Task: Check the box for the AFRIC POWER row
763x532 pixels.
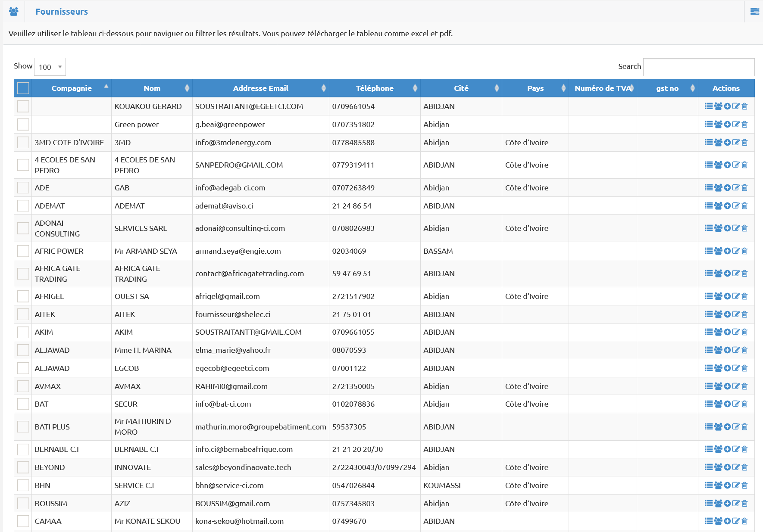Action: click(23, 251)
